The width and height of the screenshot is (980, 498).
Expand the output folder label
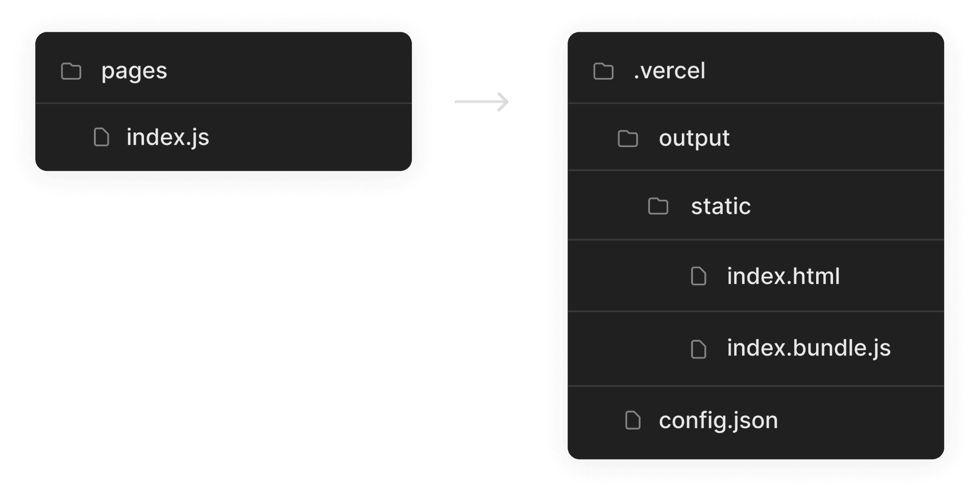point(694,138)
